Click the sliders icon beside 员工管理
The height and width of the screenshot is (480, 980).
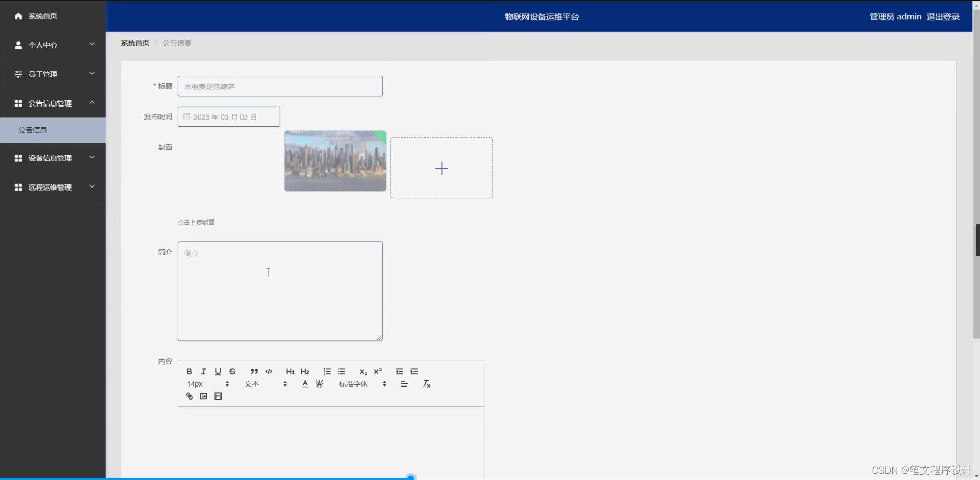18,74
